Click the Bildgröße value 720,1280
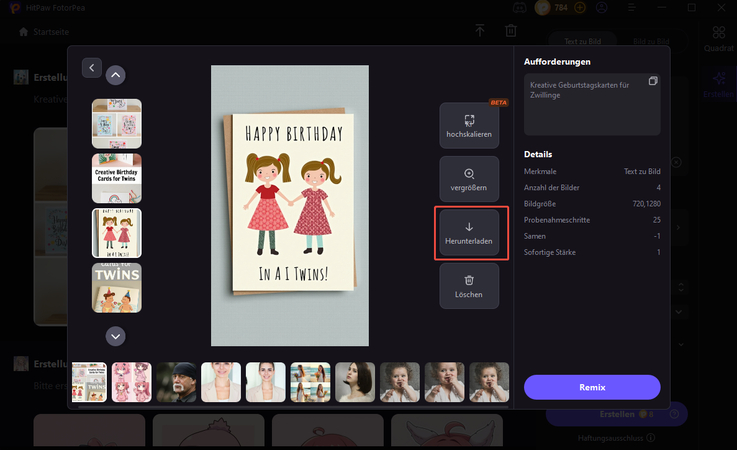 (646, 204)
